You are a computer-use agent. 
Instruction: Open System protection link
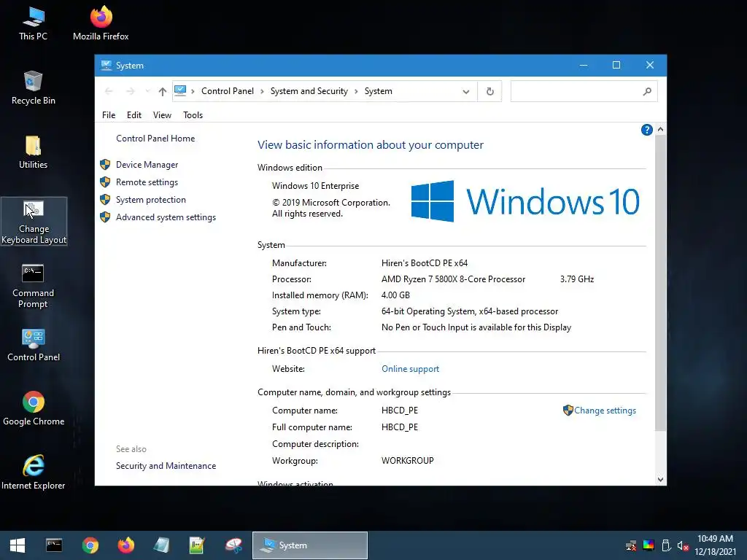tap(150, 200)
